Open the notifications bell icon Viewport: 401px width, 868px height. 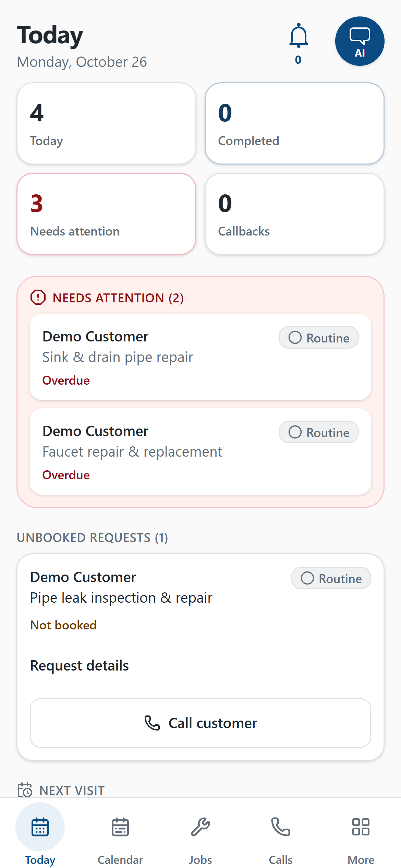[x=299, y=36]
